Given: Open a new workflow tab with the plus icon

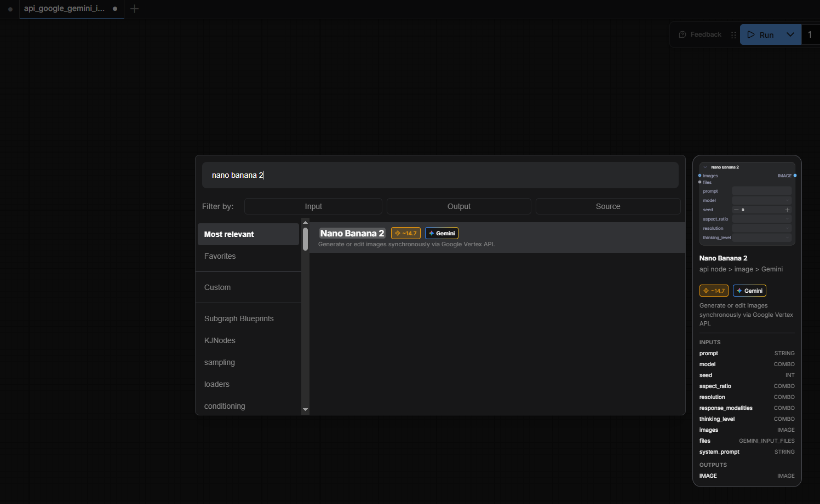Looking at the screenshot, I should (134, 9).
